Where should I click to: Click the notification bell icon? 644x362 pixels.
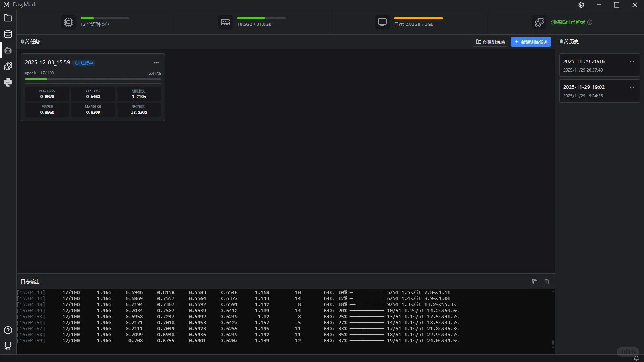[x=636, y=358]
